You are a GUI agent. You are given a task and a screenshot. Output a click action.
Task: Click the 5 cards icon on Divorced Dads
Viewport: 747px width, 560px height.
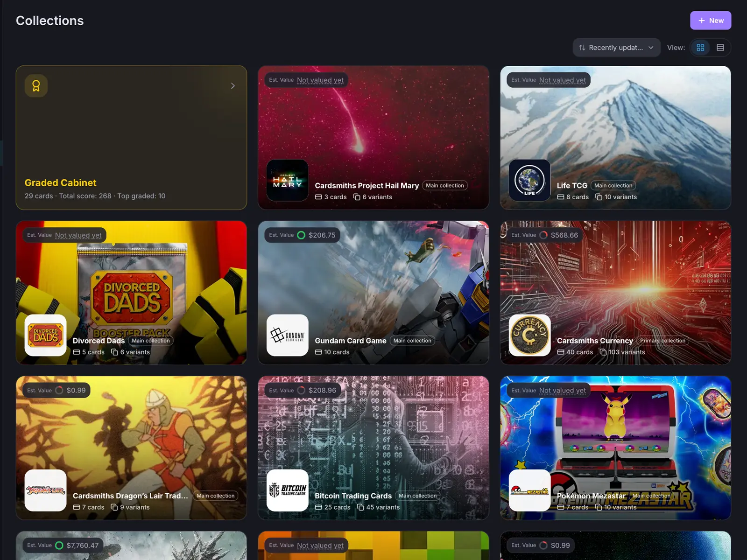click(x=77, y=352)
